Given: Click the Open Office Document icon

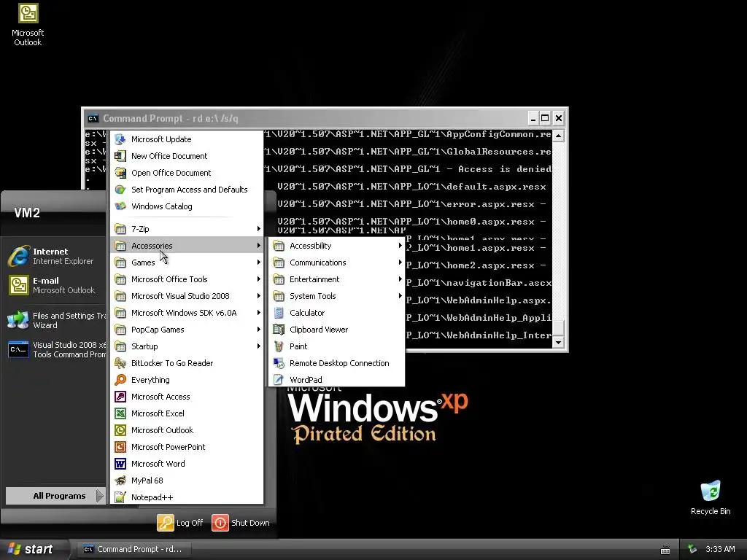Looking at the screenshot, I should [120, 172].
